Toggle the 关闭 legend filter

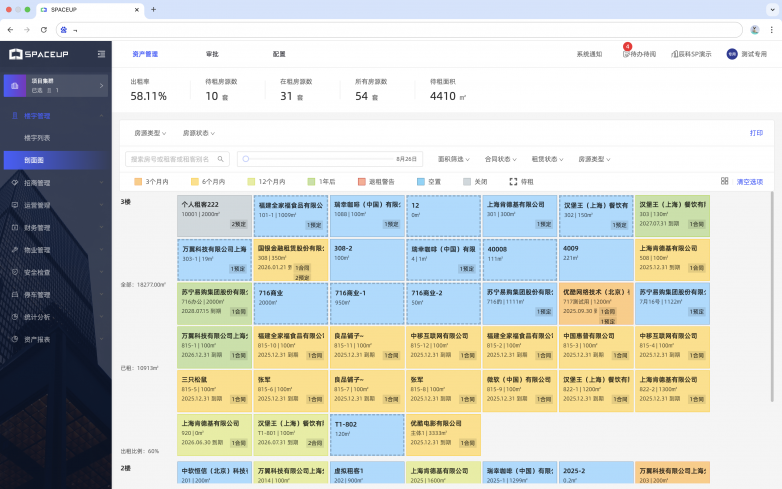(475, 181)
